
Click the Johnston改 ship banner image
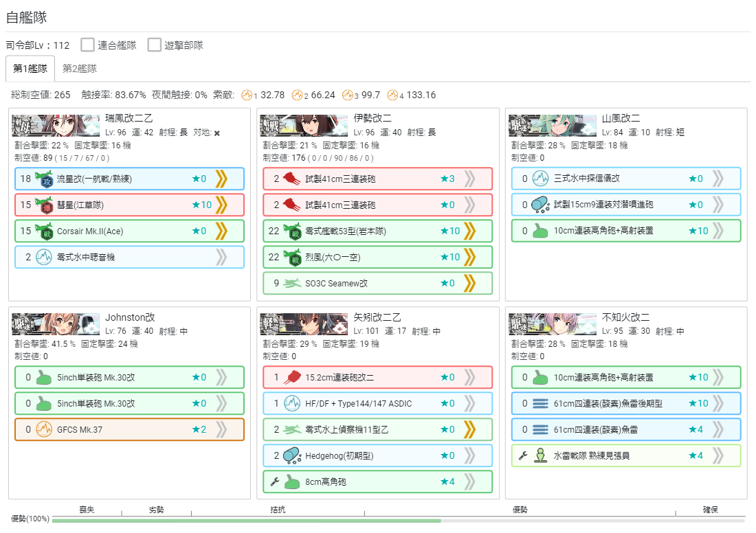point(56,324)
